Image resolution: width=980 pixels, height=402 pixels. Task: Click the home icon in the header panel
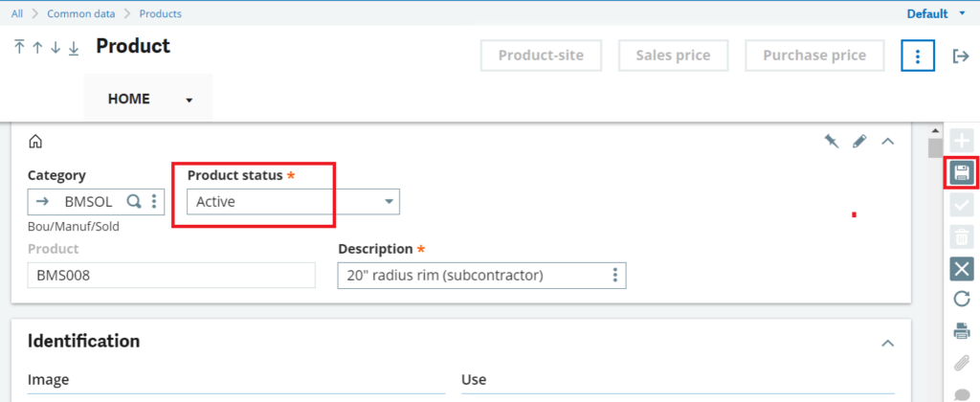35,142
